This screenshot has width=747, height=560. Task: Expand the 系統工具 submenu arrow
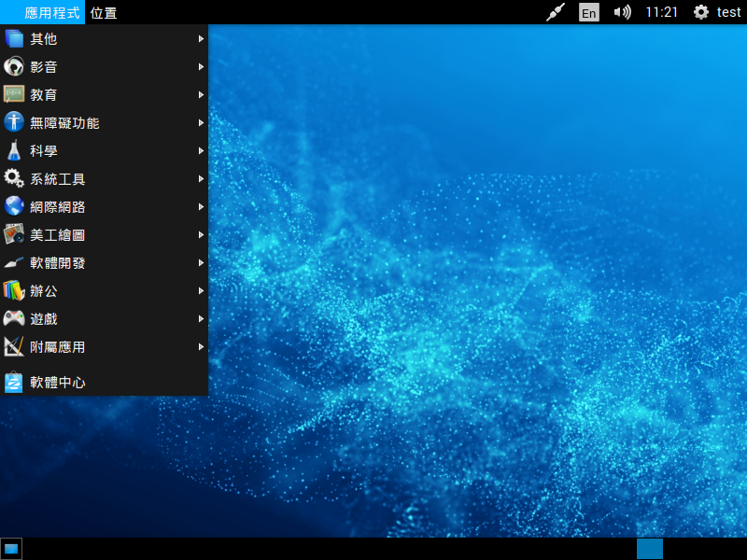click(201, 178)
